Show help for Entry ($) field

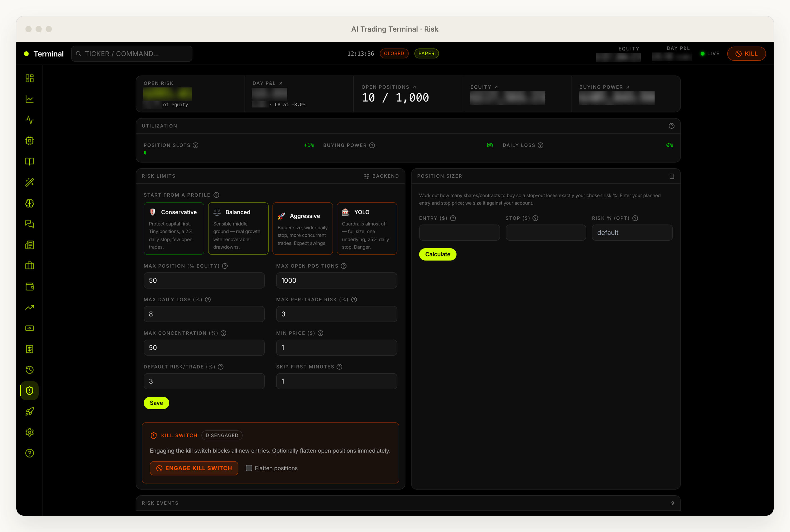pyautogui.click(x=453, y=218)
